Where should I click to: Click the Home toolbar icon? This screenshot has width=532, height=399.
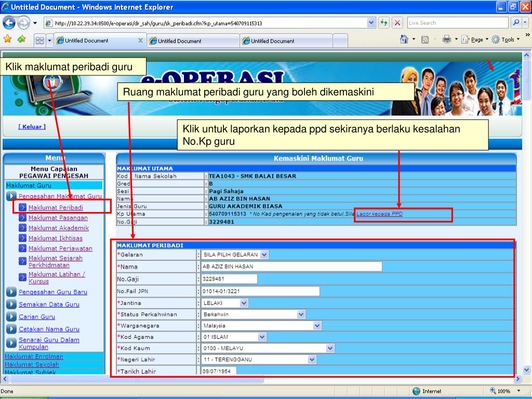point(404,39)
